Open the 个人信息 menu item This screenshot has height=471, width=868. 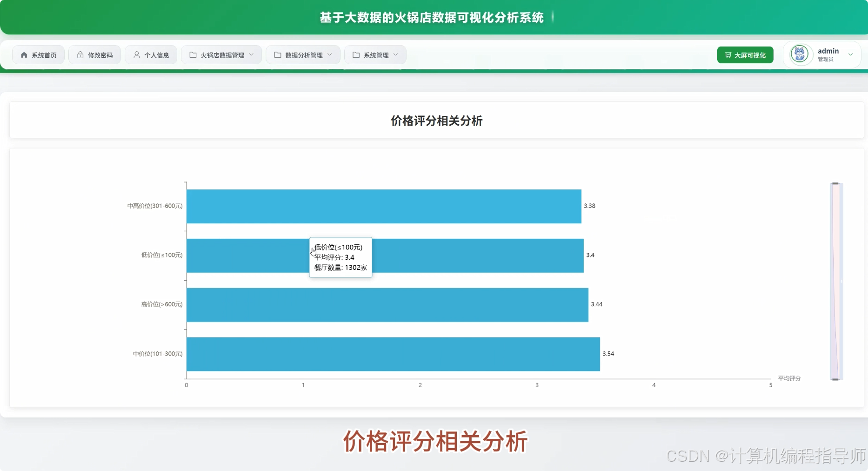tap(151, 55)
